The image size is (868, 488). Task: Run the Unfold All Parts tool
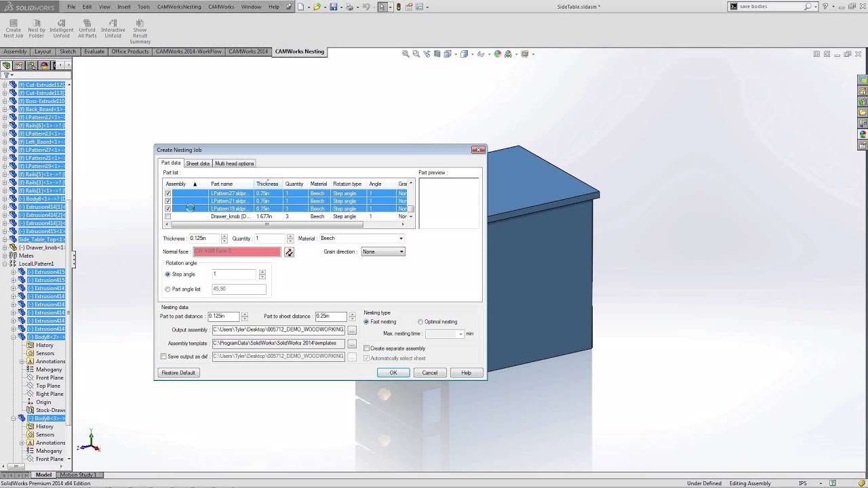(x=87, y=28)
